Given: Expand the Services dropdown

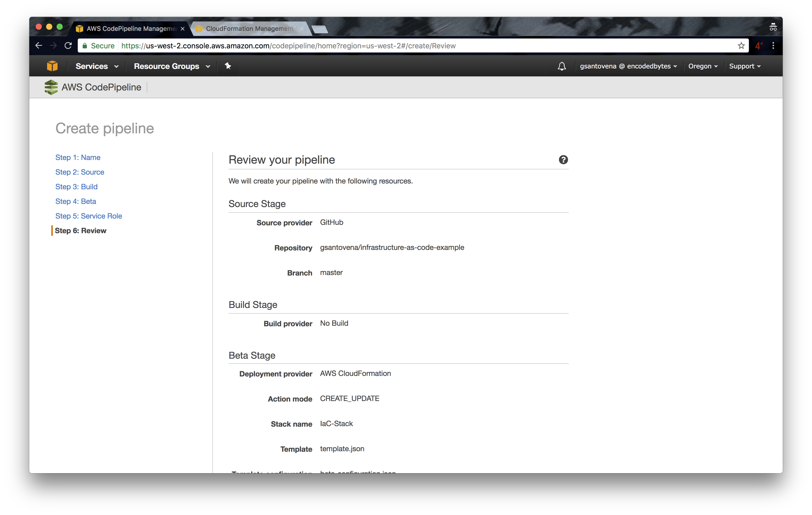Looking at the screenshot, I should pyautogui.click(x=97, y=66).
